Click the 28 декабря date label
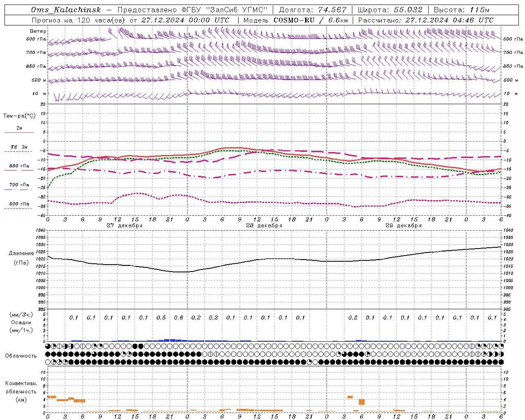The image size is (525, 420). pyautogui.click(x=264, y=226)
